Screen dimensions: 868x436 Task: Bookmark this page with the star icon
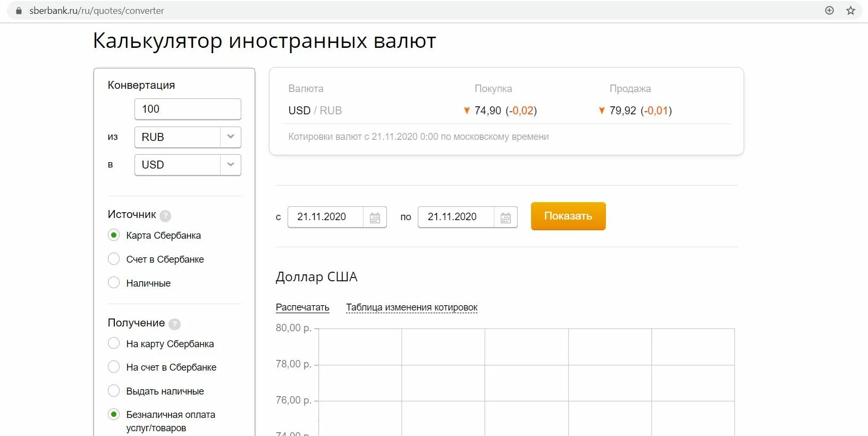point(850,11)
